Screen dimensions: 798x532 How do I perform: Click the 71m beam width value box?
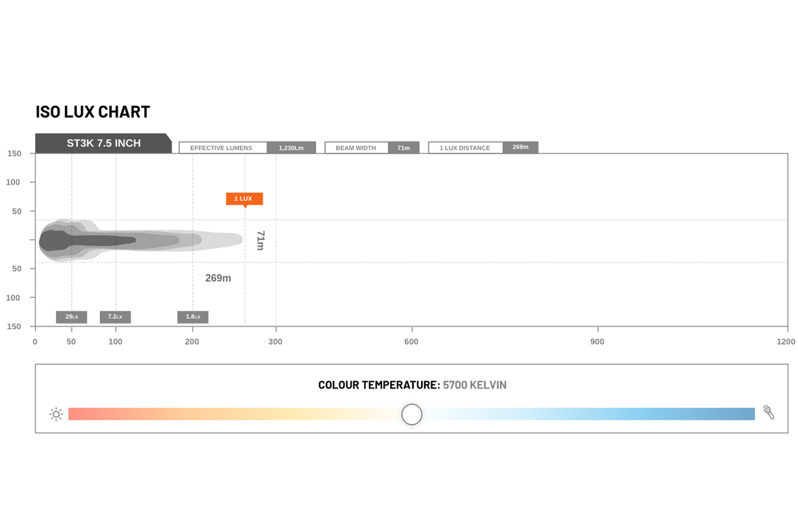[403, 148]
